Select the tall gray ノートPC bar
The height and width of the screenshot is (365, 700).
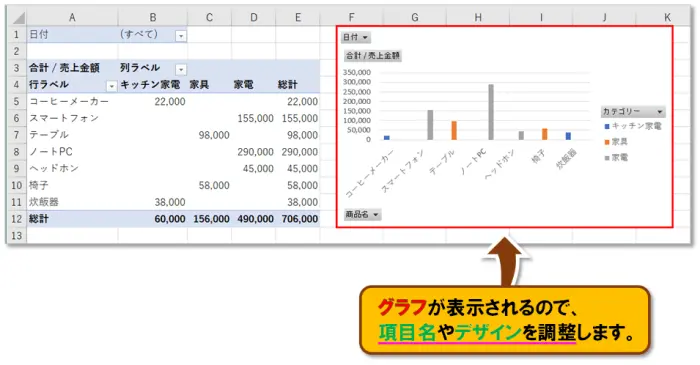coord(491,112)
